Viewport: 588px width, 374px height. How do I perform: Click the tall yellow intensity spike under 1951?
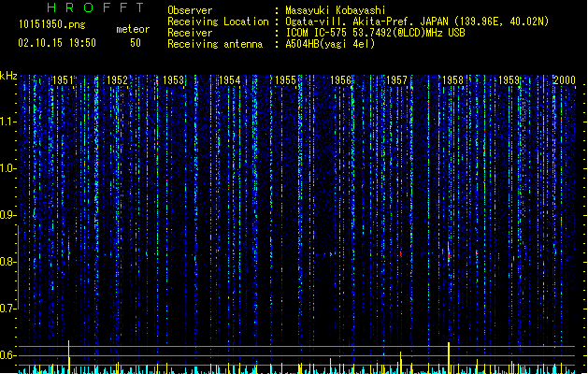(69, 357)
